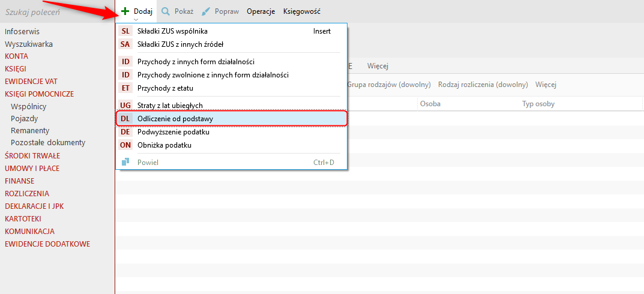Open Grupa rodzajów (dowolny) filter
The image size is (644, 294).
tap(388, 85)
